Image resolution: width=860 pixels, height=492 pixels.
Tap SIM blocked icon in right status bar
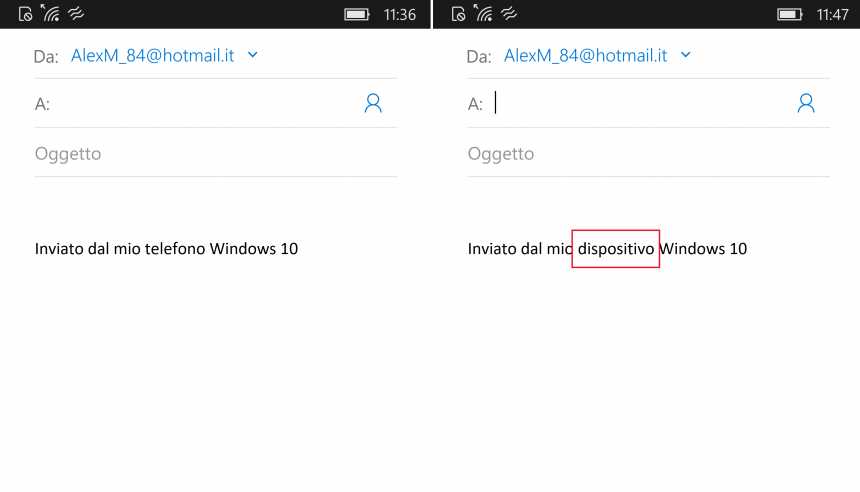coord(459,14)
